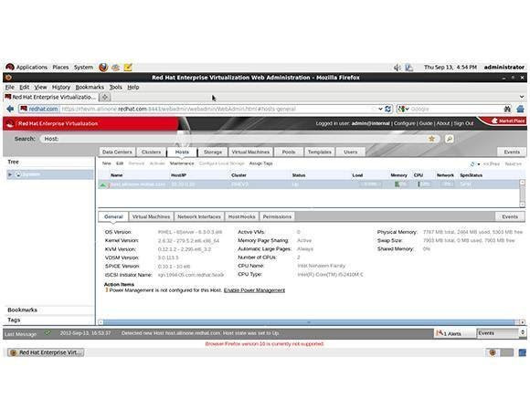Run search with magnifier button
530x420 pixels.
[450, 139]
